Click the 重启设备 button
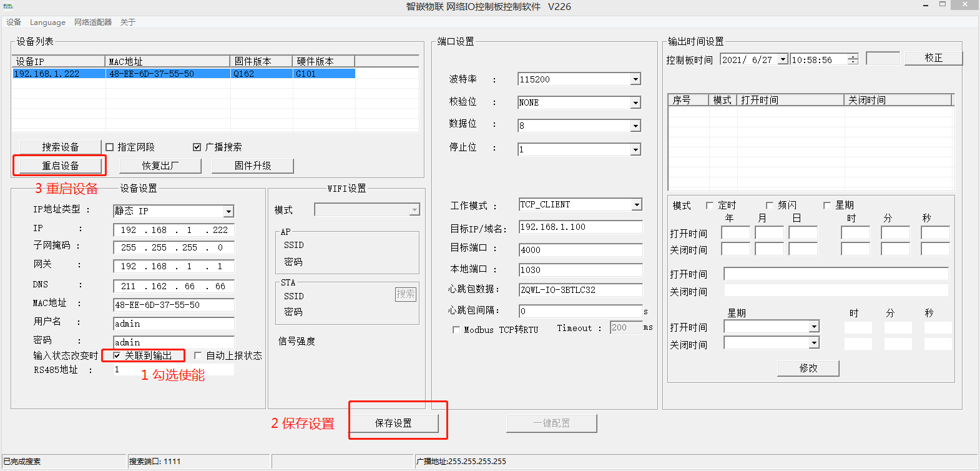This screenshot has height=471, width=980. click(x=61, y=166)
